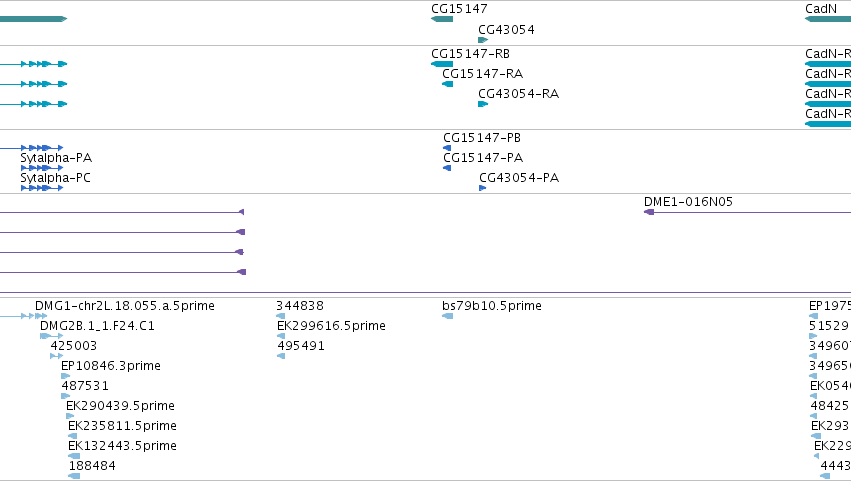
Task: Click the CG15147-PB protein arrow
Action: 447,148
